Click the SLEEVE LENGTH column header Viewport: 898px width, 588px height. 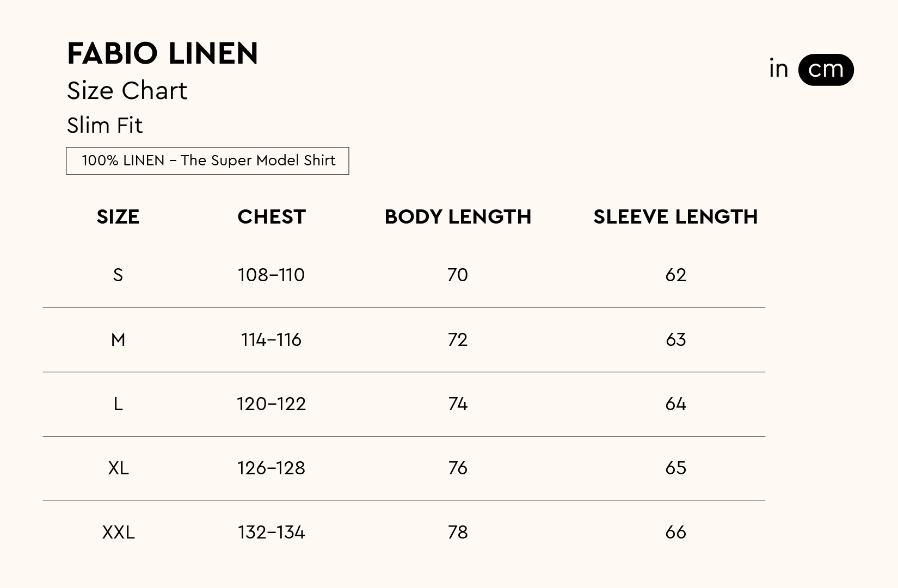[675, 216]
